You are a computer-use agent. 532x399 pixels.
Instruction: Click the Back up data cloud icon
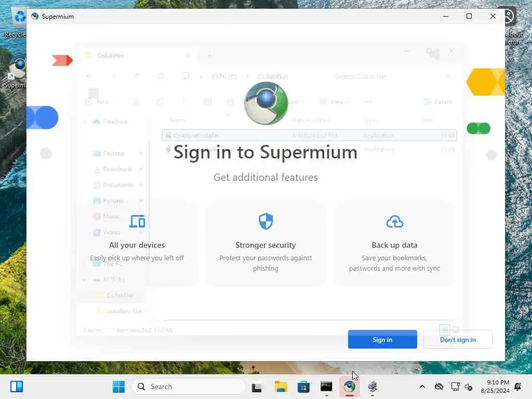tap(395, 222)
